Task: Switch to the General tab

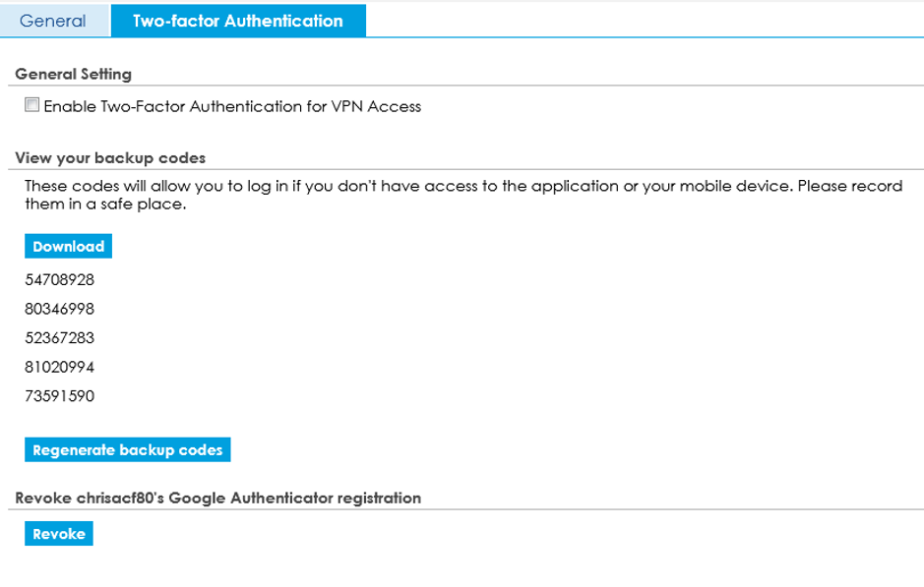Action: (53, 21)
